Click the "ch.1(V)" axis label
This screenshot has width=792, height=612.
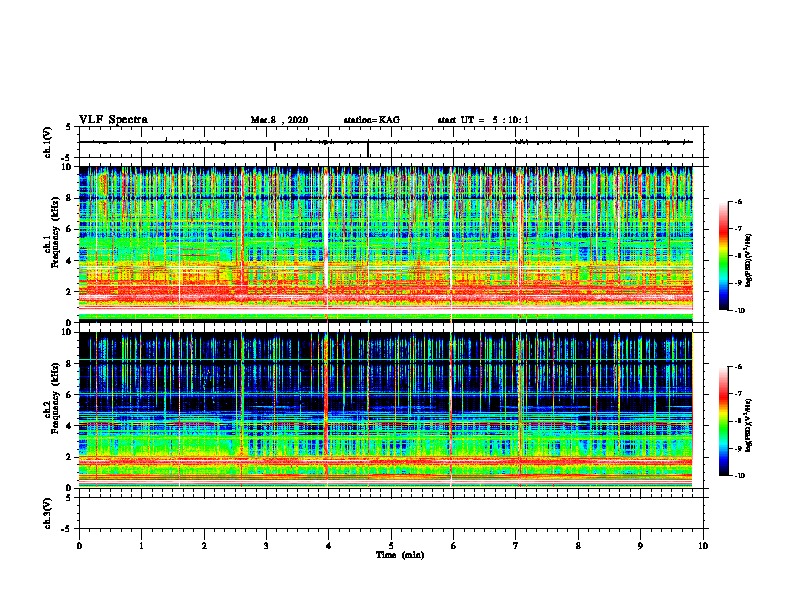click(48, 142)
